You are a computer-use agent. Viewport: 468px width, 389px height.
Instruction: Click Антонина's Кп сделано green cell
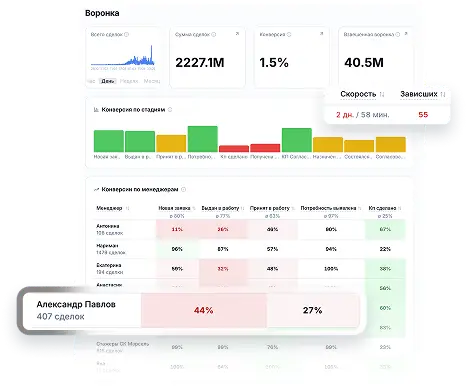tap(385, 229)
